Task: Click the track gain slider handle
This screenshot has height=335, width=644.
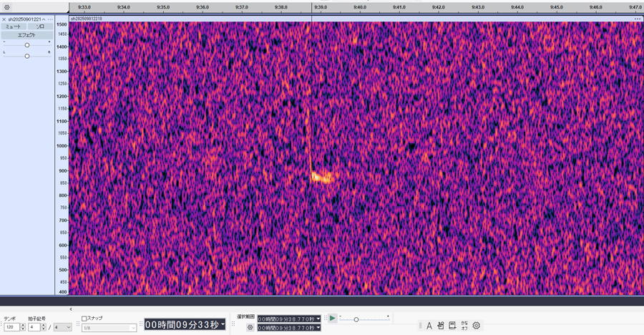Action: 27,45
